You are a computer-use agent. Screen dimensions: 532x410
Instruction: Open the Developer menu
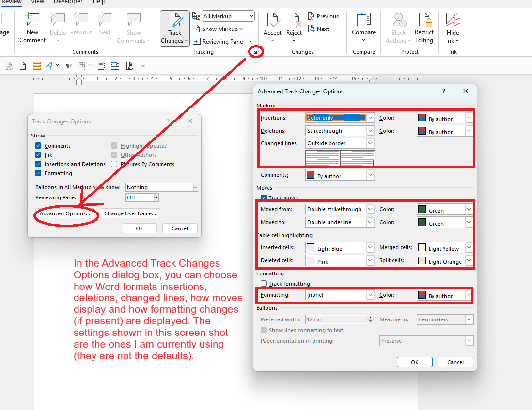tap(68, 3)
